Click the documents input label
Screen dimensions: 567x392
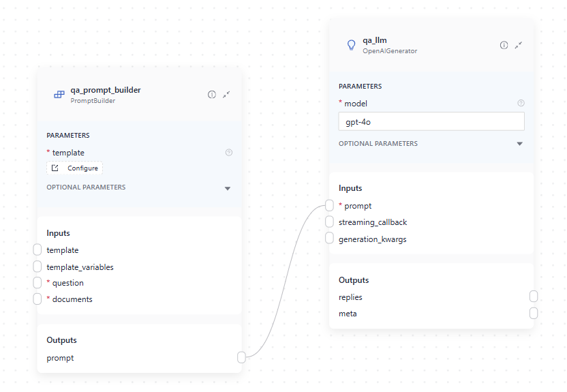pos(72,299)
